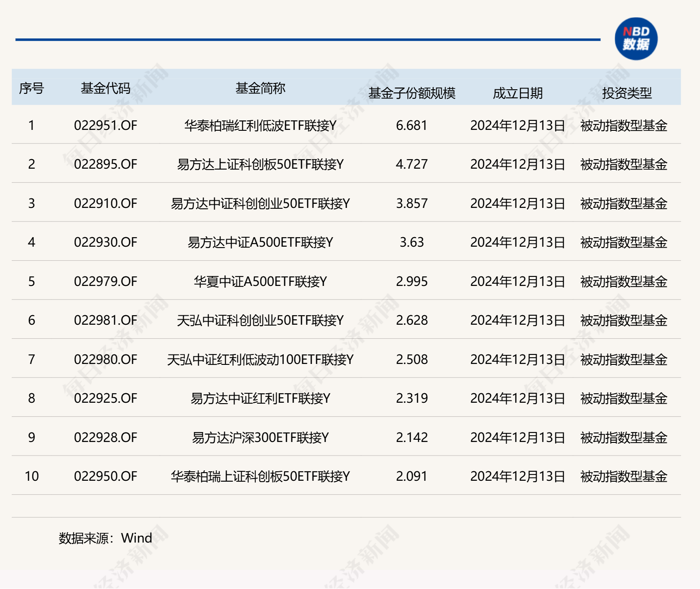Click row number 10

coord(32,476)
